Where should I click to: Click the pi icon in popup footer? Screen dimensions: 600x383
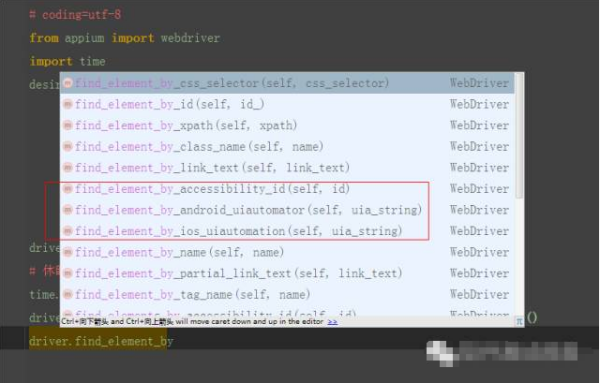click(x=519, y=321)
